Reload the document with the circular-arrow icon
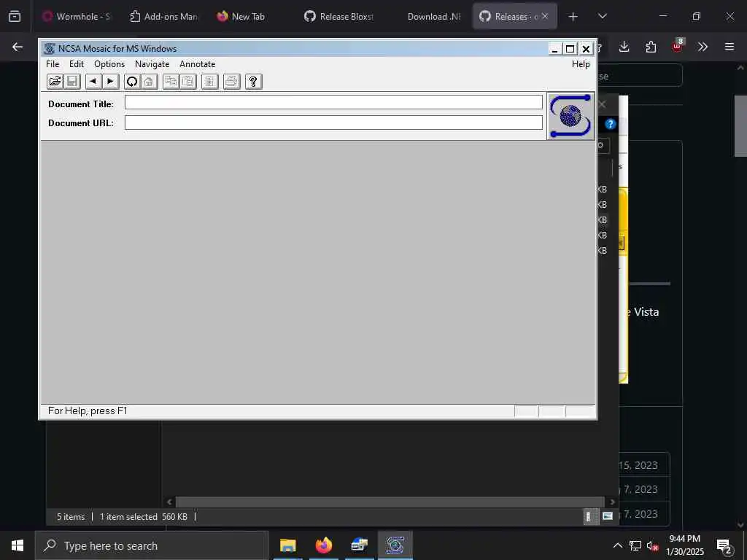The width and height of the screenshot is (747, 560). click(x=132, y=82)
